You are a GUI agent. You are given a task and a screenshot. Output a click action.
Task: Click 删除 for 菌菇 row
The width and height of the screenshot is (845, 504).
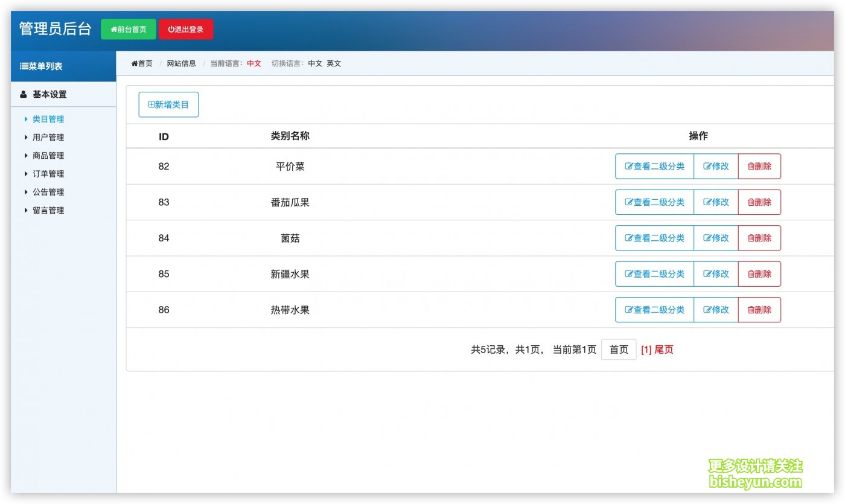tap(759, 238)
